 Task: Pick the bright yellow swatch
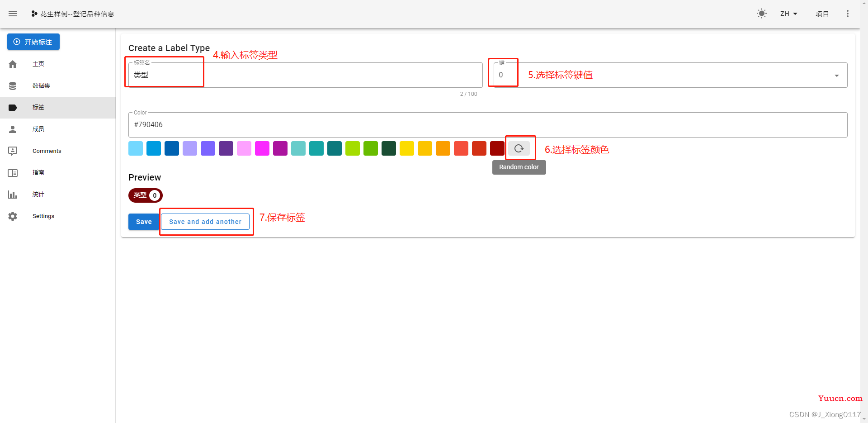[x=407, y=148]
